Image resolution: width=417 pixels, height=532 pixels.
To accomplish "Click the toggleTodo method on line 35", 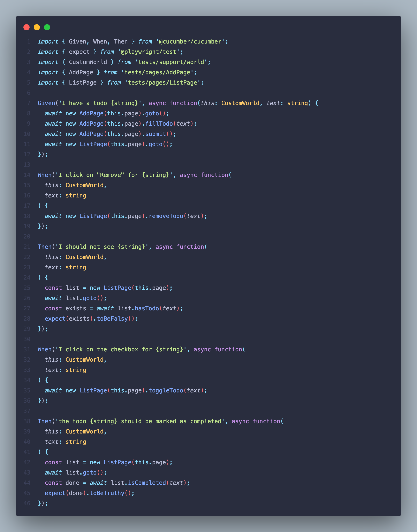I will [166, 390].
